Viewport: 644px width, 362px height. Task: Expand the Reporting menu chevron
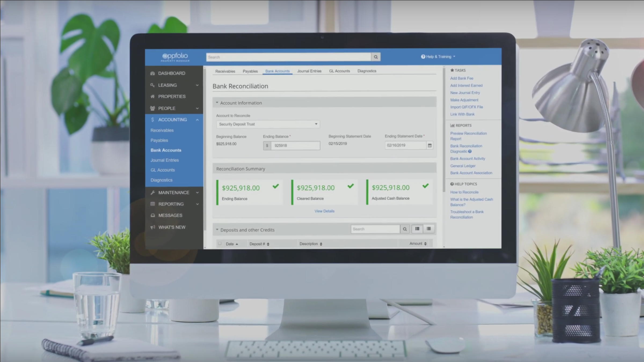click(x=197, y=204)
